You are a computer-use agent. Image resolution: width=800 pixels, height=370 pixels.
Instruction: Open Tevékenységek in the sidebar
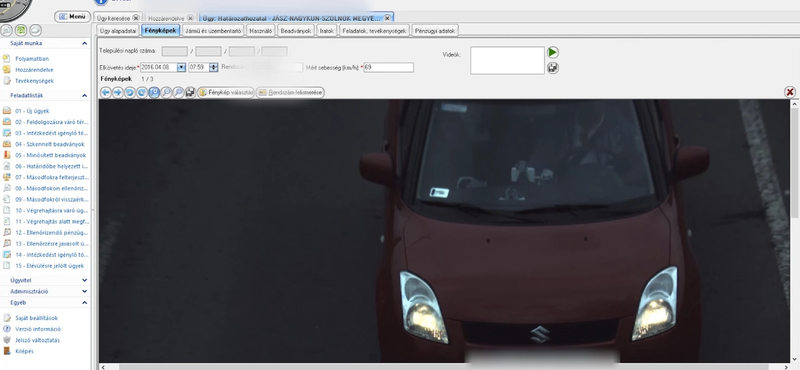(34, 81)
